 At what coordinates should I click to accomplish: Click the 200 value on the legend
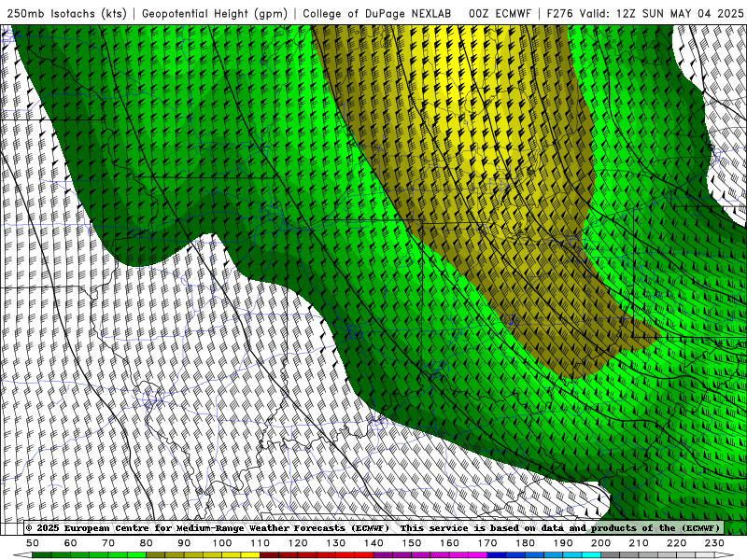point(600,543)
